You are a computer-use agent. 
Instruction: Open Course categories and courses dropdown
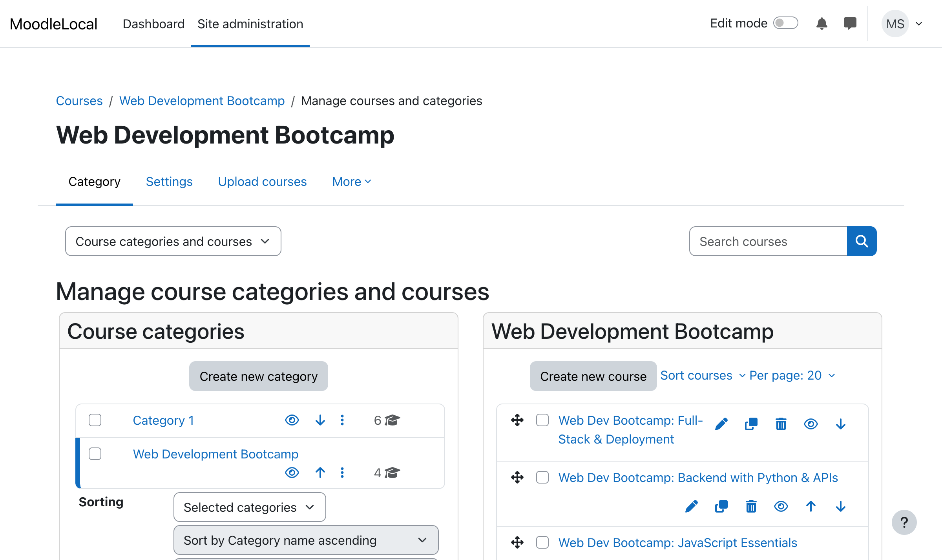tap(173, 241)
